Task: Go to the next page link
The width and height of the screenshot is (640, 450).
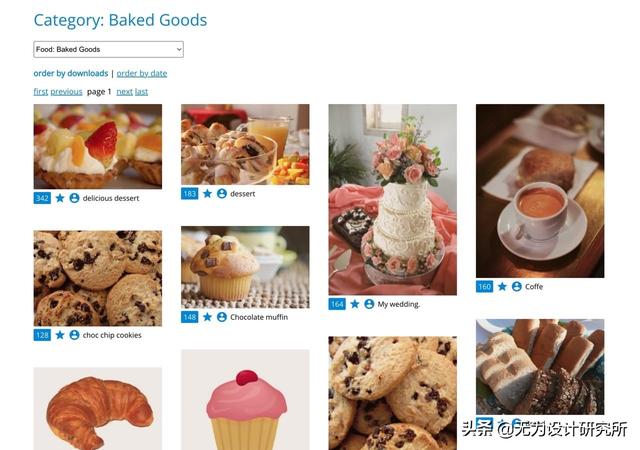Action: click(124, 92)
